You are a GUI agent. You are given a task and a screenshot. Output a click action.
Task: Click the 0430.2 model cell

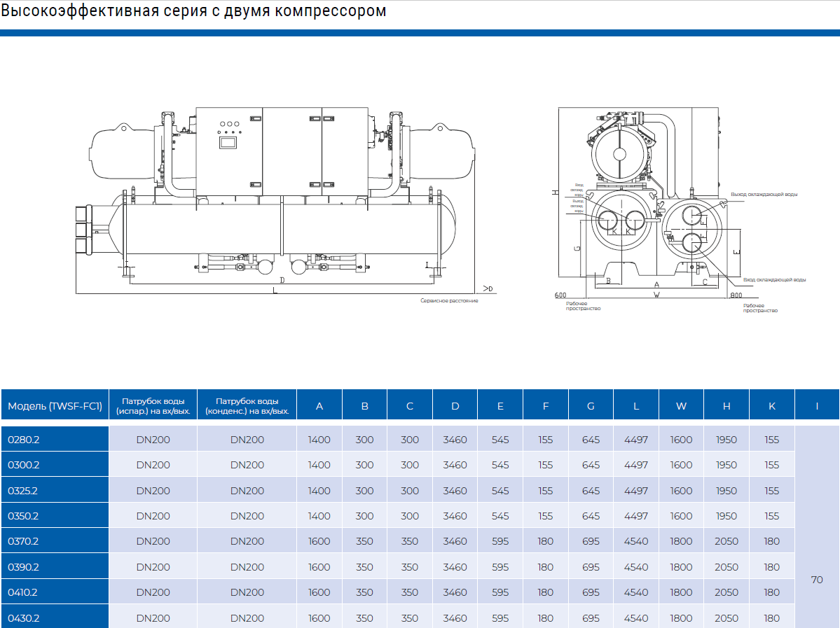[x=55, y=618]
